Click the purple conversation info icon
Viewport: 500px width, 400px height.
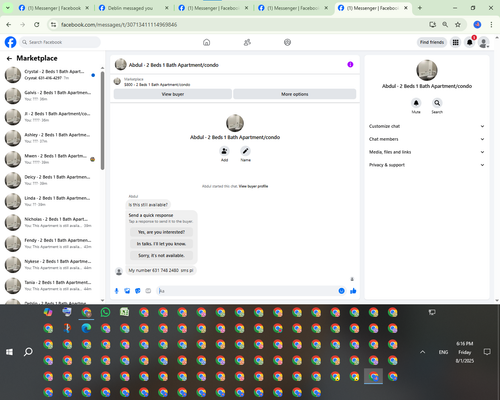pyautogui.click(x=350, y=65)
